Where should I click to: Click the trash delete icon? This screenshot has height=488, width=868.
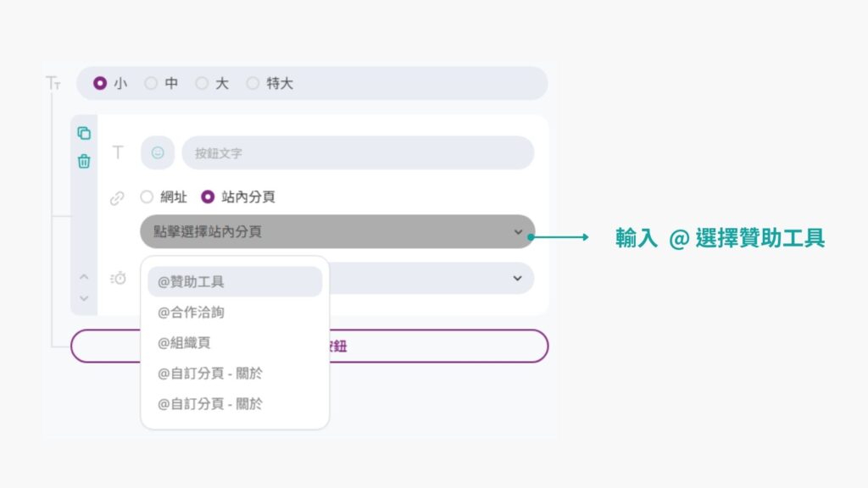point(84,161)
